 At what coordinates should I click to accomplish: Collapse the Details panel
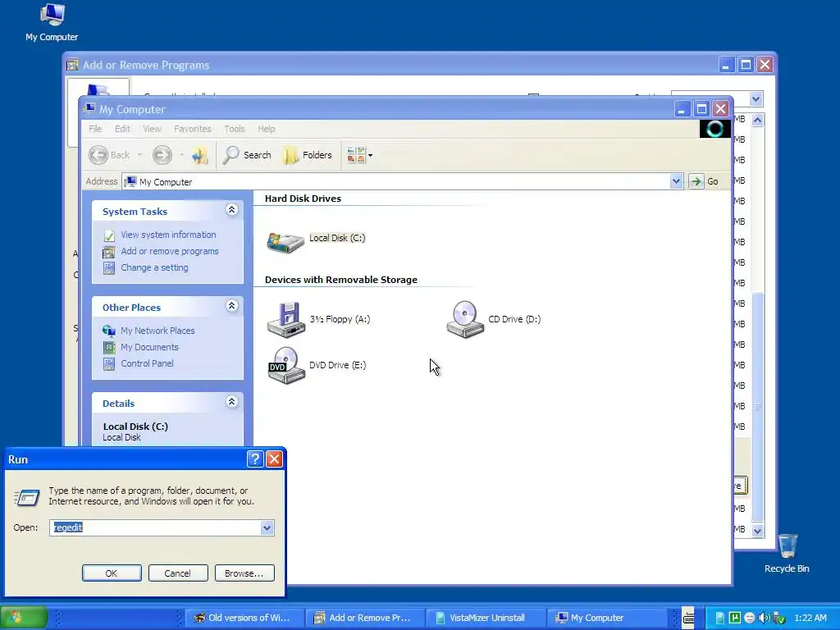(231, 402)
